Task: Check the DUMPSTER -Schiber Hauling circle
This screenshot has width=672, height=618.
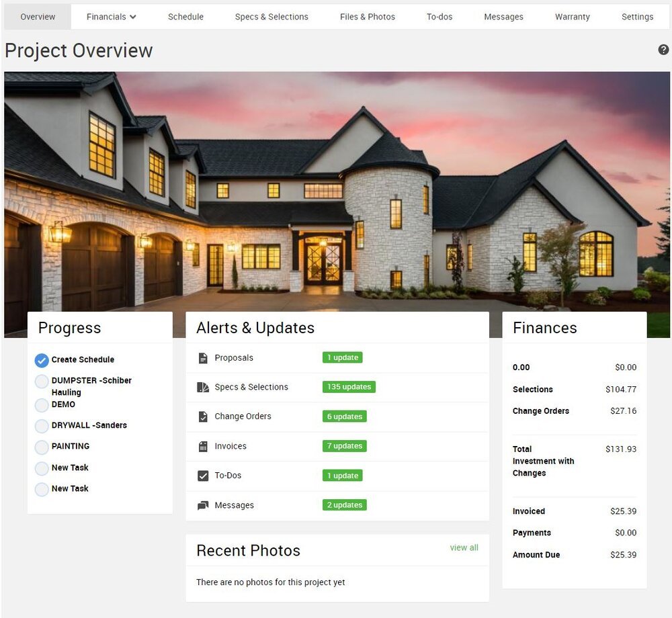Action: [42, 382]
